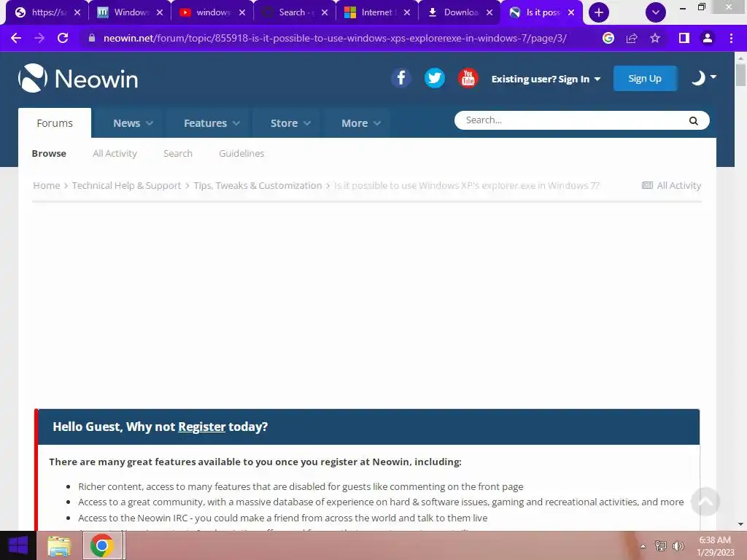This screenshot has width=747, height=560.
Task: Open the volume tray icon
Action: click(678, 545)
